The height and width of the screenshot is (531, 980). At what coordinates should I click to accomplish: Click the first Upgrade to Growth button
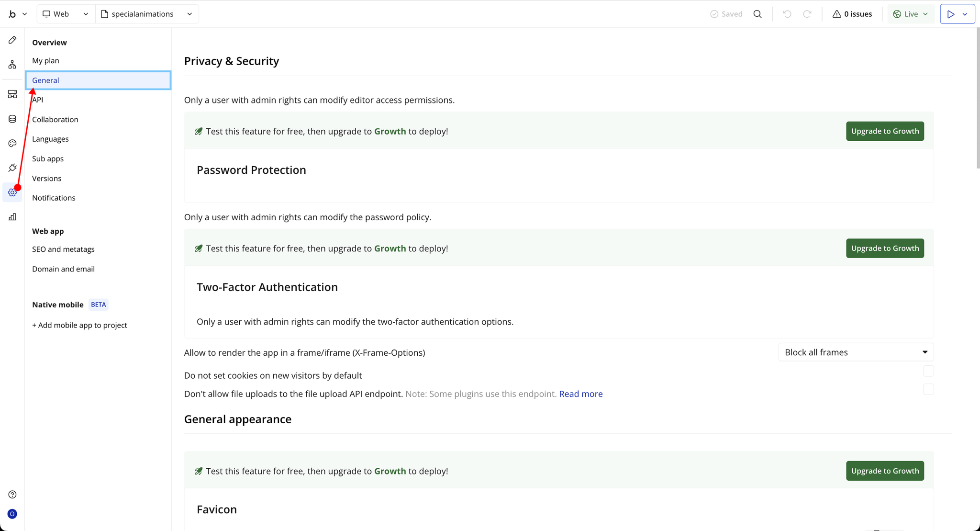[x=885, y=131]
